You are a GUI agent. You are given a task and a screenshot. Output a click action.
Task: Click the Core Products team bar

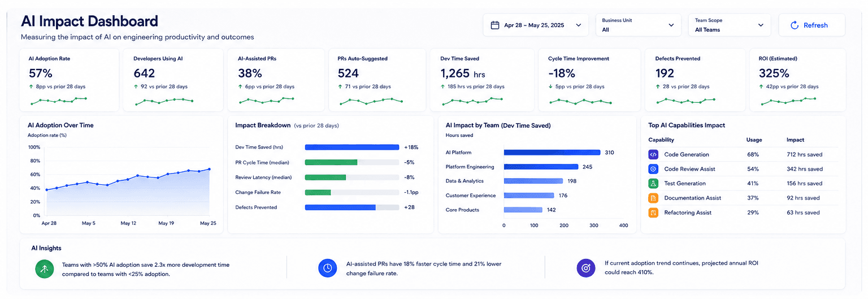pyautogui.click(x=523, y=210)
